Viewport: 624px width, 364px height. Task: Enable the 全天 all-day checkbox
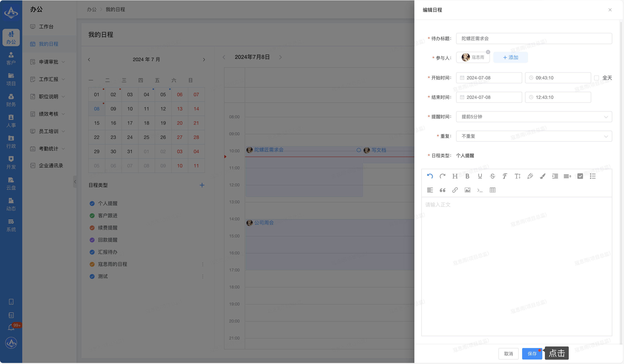point(597,78)
